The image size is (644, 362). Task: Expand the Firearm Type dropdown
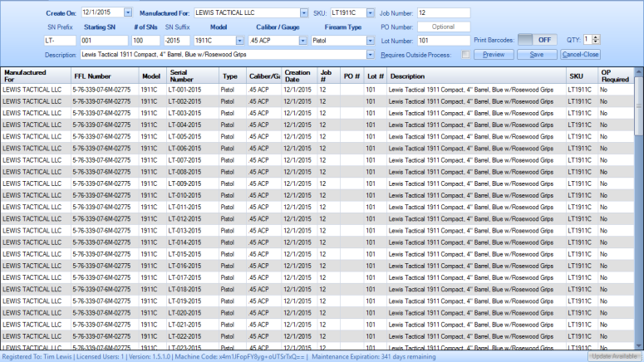(x=370, y=41)
